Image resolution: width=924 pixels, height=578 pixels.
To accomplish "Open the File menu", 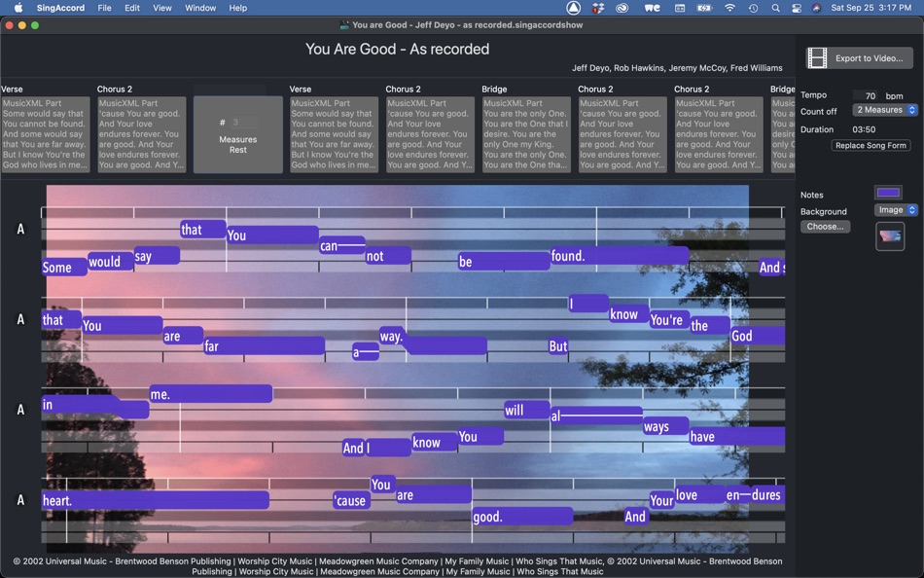I will (x=104, y=8).
